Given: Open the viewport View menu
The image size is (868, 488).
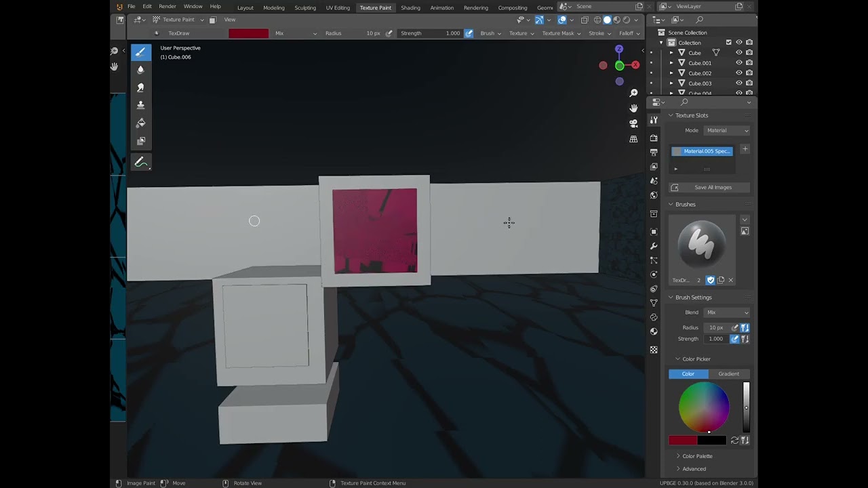Looking at the screenshot, I should 230,20.
